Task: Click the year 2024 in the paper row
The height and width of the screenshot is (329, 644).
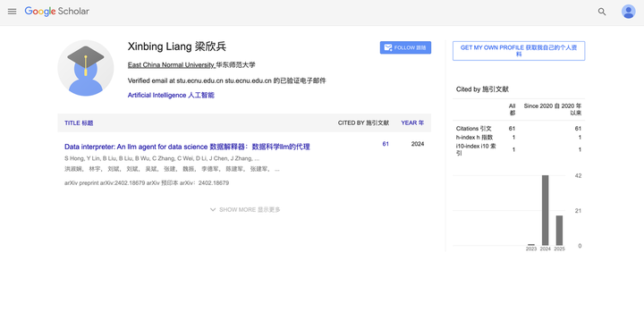Action: 418,144
